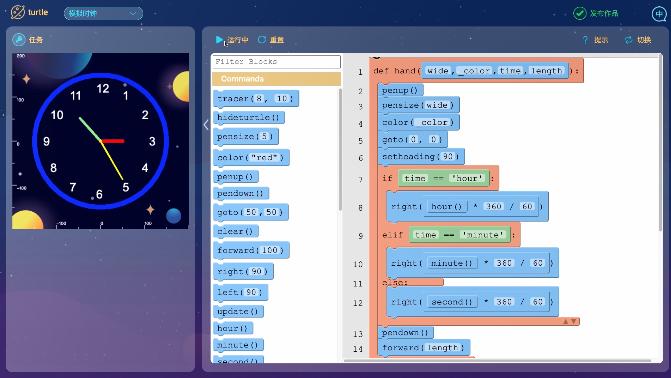Click the forward(100) block

pyautogui.click(x=251, y=250)
